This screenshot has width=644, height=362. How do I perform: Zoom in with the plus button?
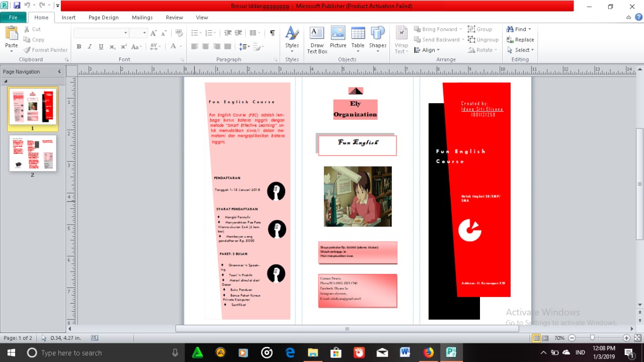point(626,338)
